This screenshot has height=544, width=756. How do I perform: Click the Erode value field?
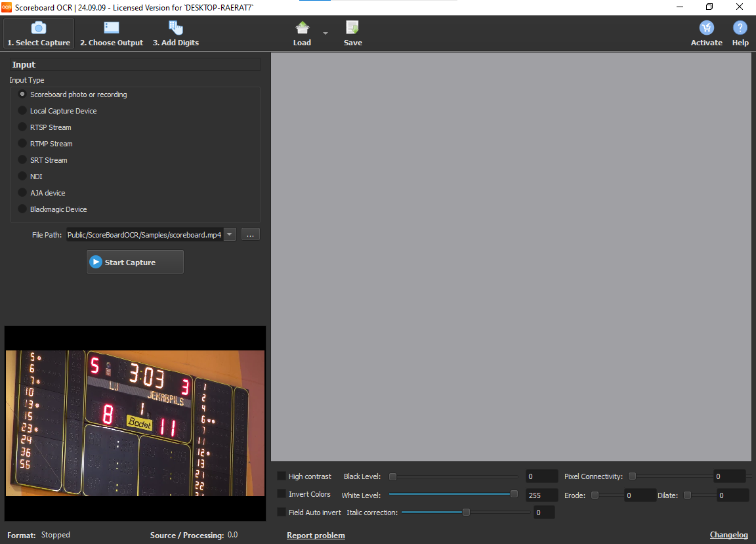click(x=640, y=495)
